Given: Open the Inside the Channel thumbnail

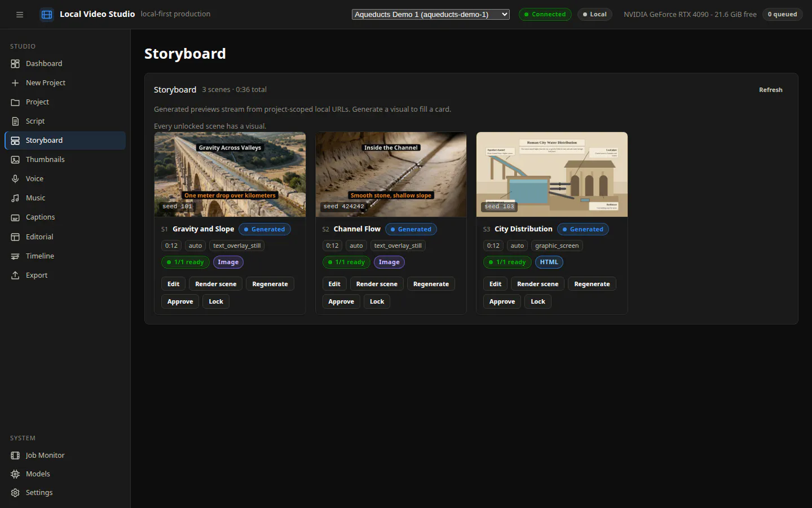Looking at the screenshot, I should 391,174.
